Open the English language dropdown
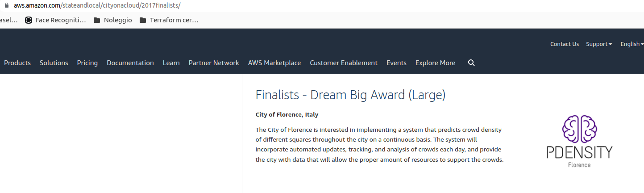 pos(632,44)
